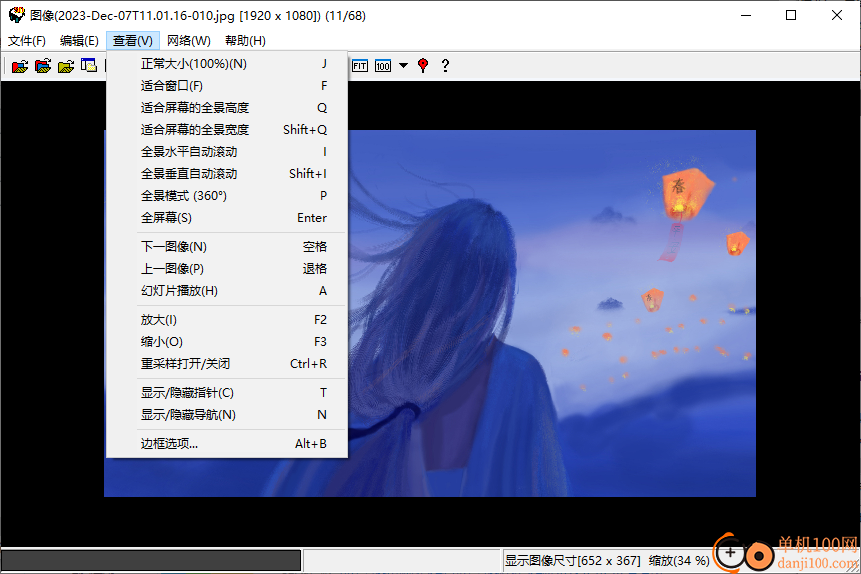Choose 适合窗口(F) from the menu

(227, 86)
